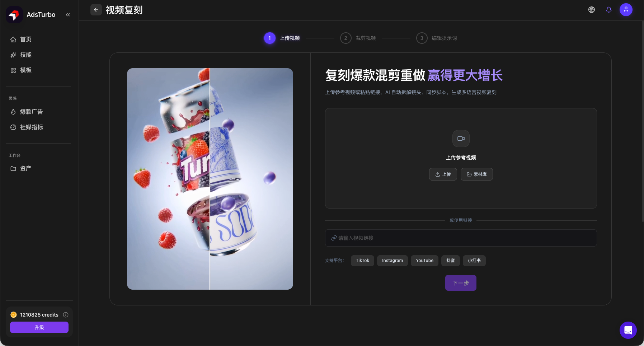
Task: Click the language globe icon
Action: pos(592,10)
